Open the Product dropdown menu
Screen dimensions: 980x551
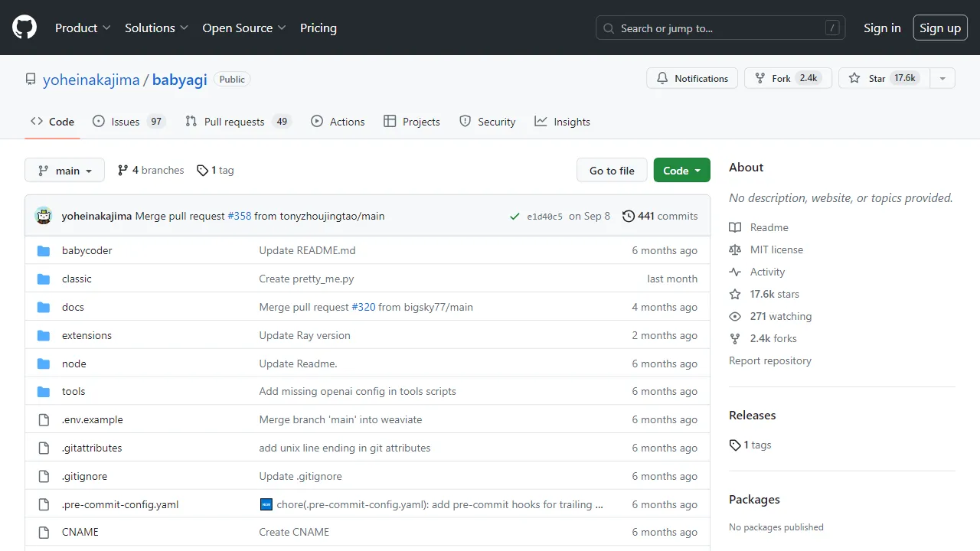[83, 28]
